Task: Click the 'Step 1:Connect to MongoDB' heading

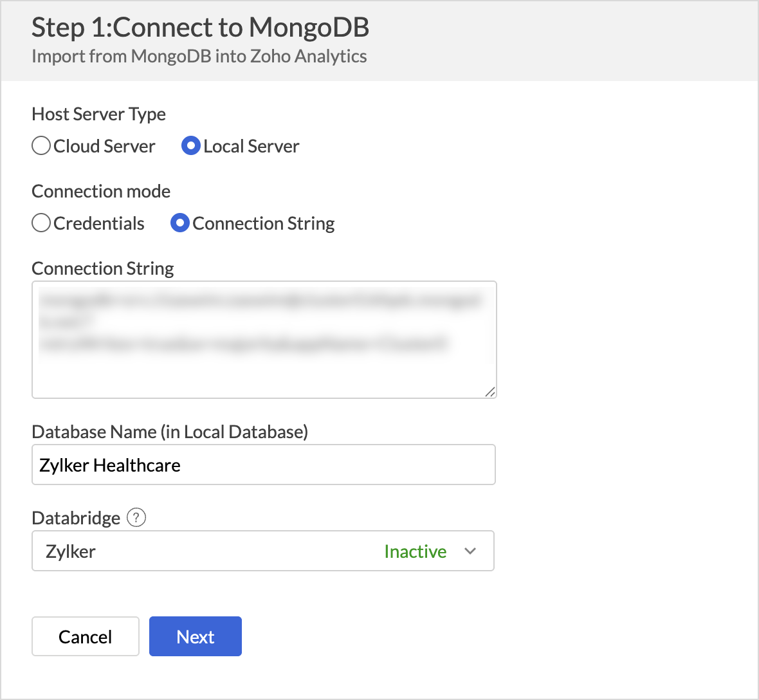Action: [x=200, y=27]
